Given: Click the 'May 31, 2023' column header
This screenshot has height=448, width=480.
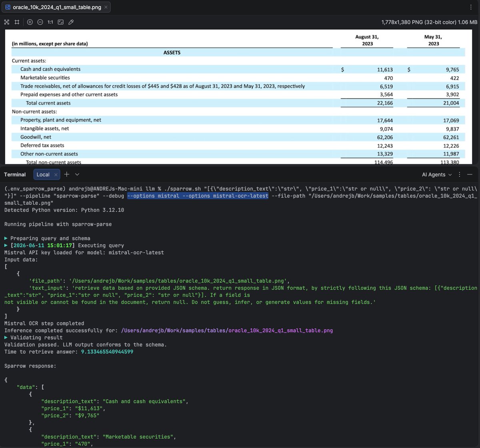Looking at the screenshot, I should click(434, 40).
